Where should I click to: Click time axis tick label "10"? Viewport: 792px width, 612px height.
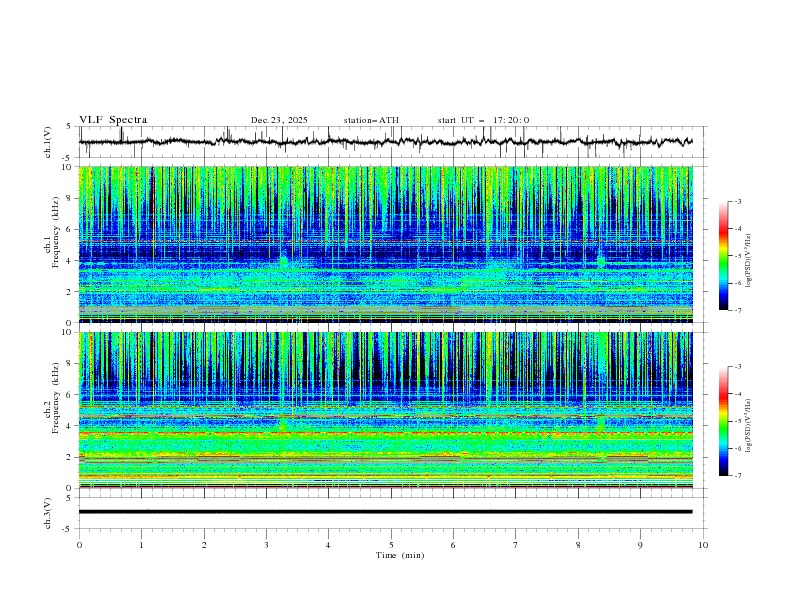point(703,545)
